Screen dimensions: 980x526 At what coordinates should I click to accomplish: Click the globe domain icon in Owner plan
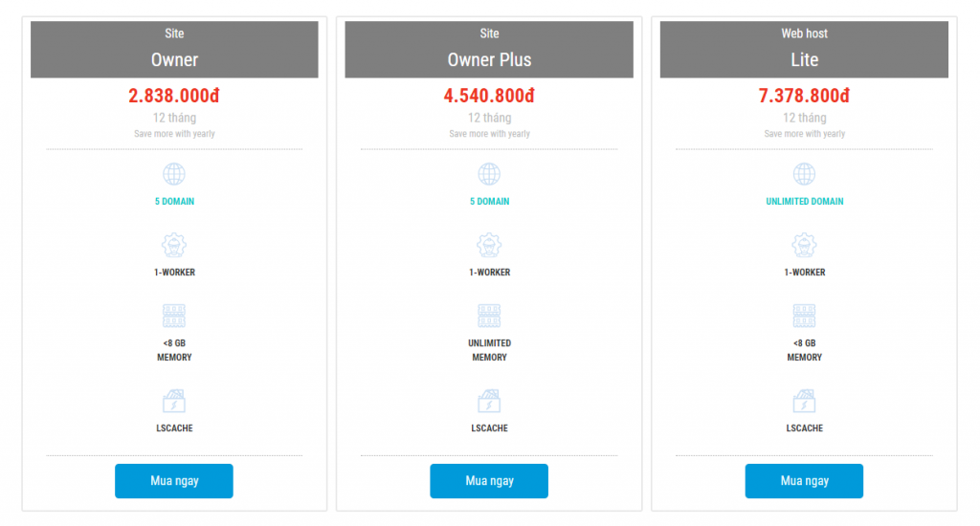pyautogui.click(x=174, y=174)
